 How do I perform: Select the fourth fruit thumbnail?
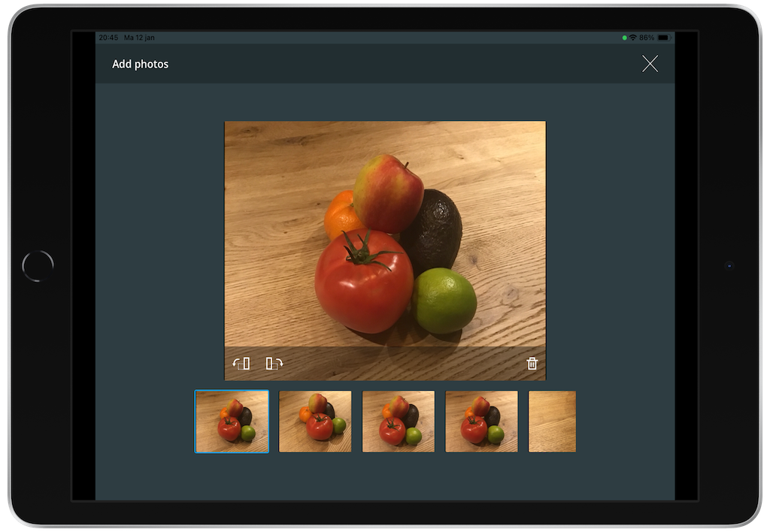tap(481, 422)
